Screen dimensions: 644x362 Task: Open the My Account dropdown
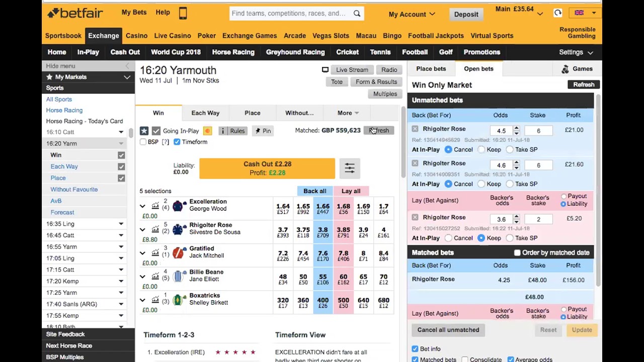pos(411,14)
